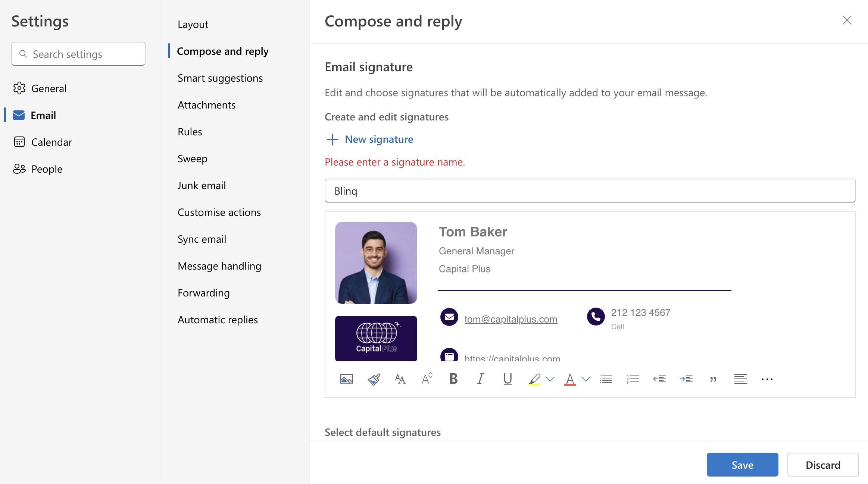Open the People settings section

click(x=47, y=169)
